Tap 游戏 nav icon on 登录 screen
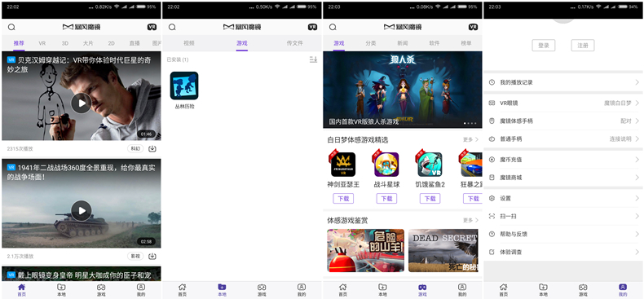 (583, 289)
